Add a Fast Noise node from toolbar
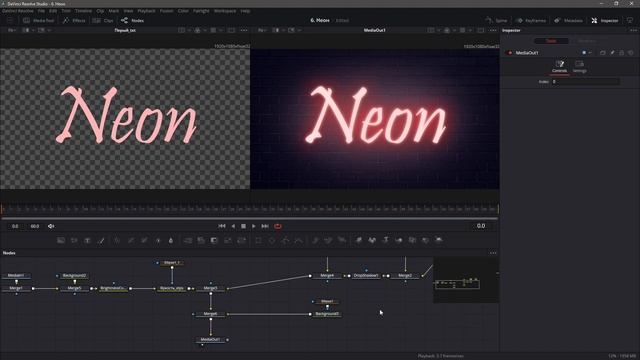The image size is (640, 360). [x=74, y=240]
